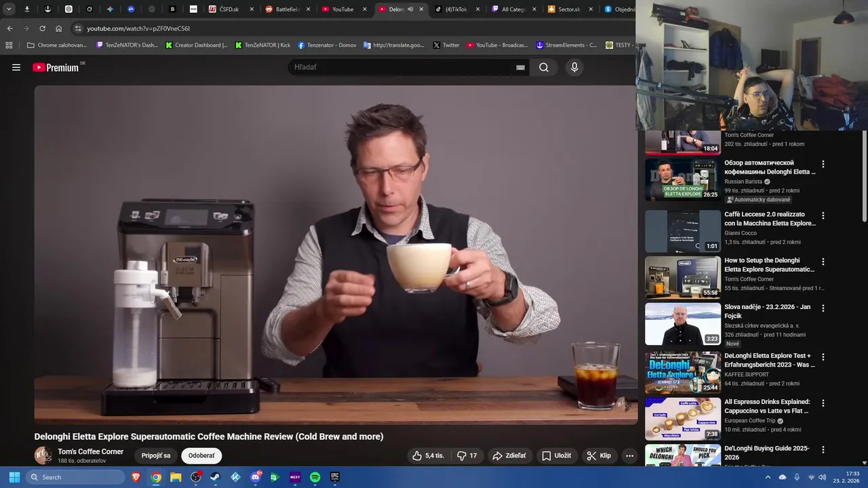Open TenZeNATOR's Dashboard bookmark

click(127, 45)
